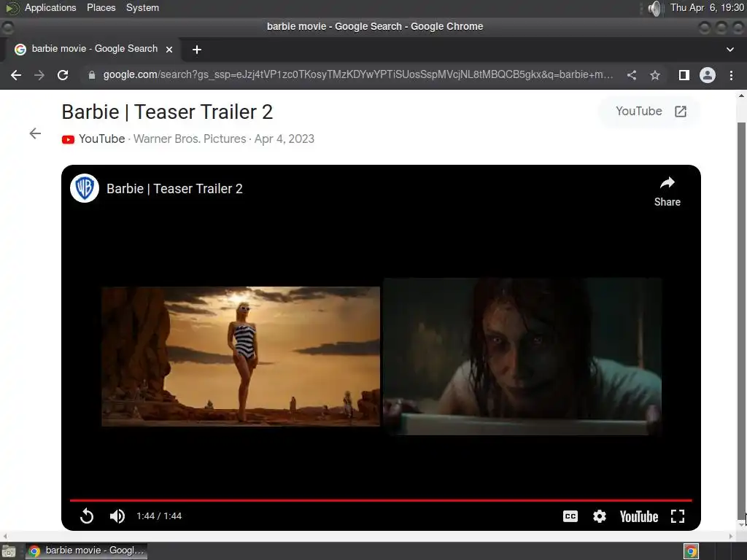Click the browser forward arrow
Viewport: 747px width, 560px height.
click(39, 75)
